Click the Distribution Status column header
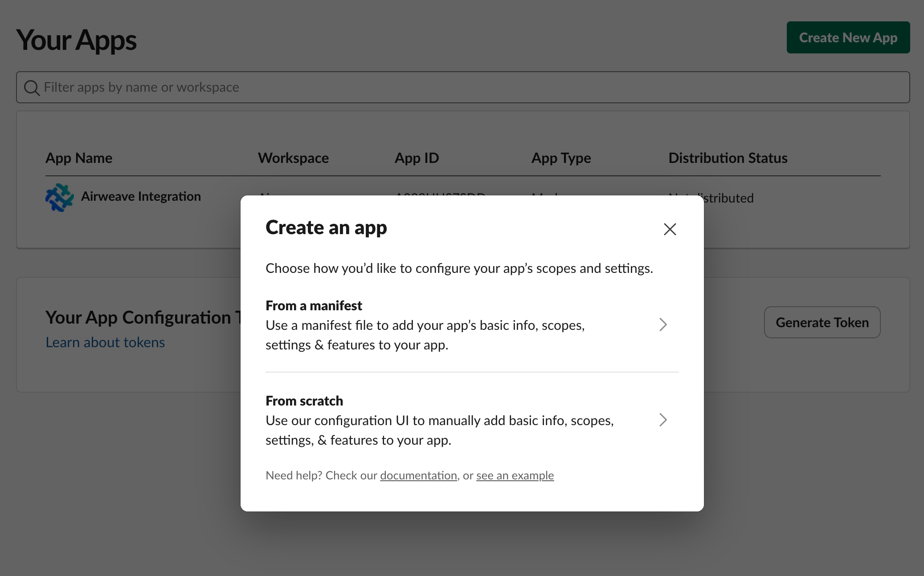 tap(728, 158)
